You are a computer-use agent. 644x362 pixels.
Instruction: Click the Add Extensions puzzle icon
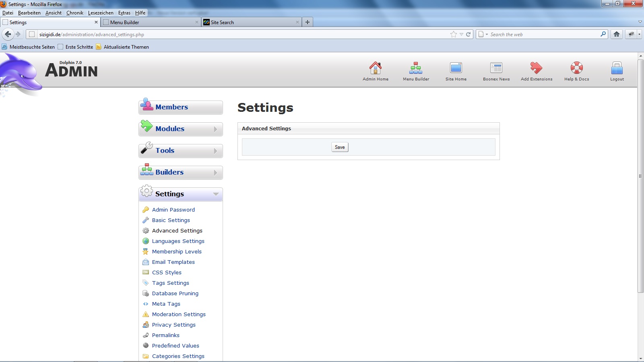(x=536, y=68)
